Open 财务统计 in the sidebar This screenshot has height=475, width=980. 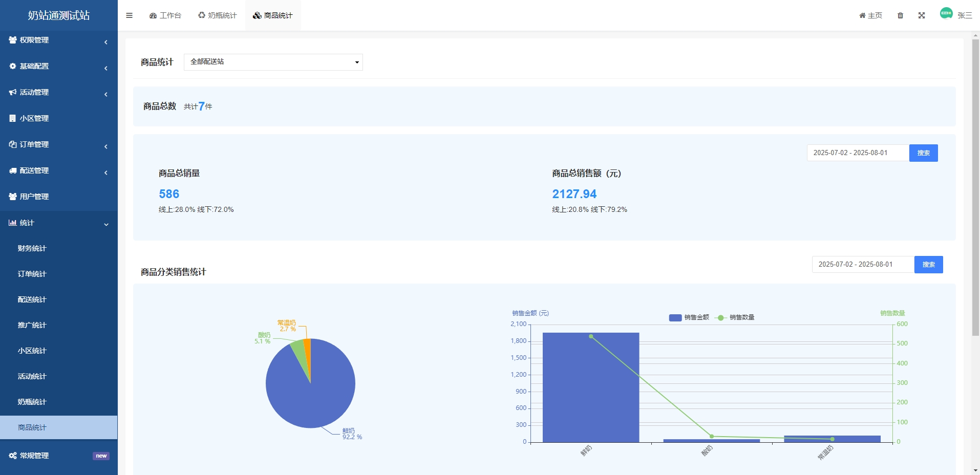(32, 248)
